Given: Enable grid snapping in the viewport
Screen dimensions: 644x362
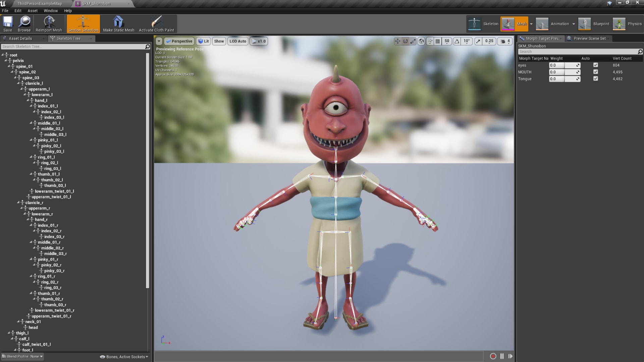Looking at the screenshot, I should [438, 41].
